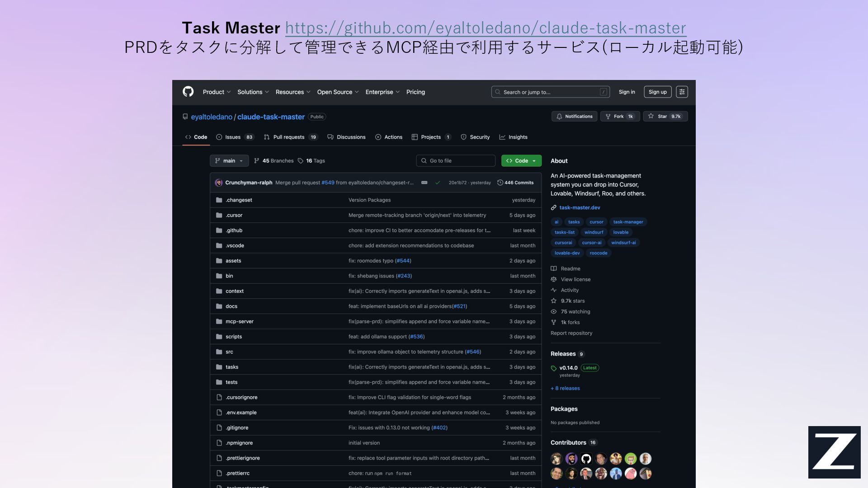Open the main branch selector dropdown
Image resolution: width=868 pixels, height=488 pixels.
tap(229, 160)
